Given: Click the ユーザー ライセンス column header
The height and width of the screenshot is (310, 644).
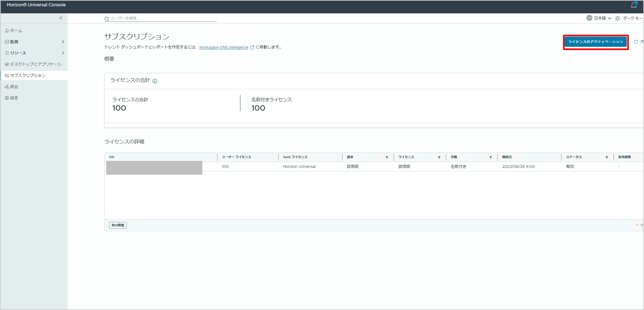Looking at the screenshot, I should [236, 157].
